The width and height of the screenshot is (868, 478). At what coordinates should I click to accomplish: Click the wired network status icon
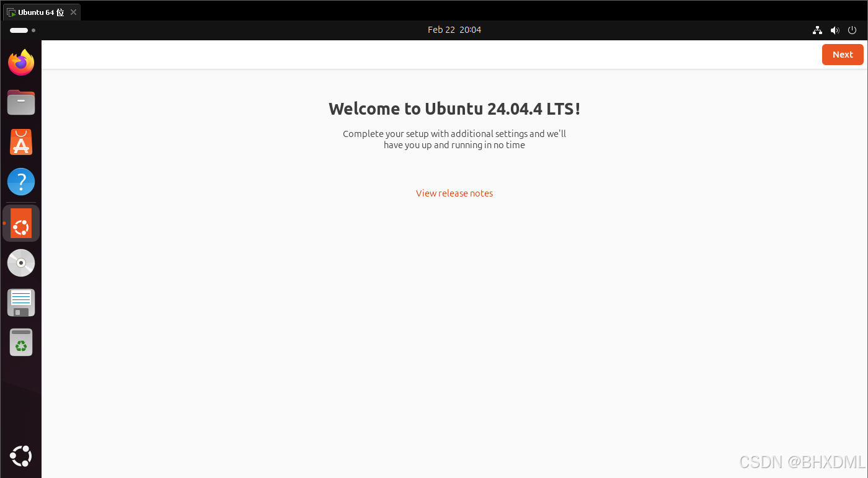tap(817, 30)
